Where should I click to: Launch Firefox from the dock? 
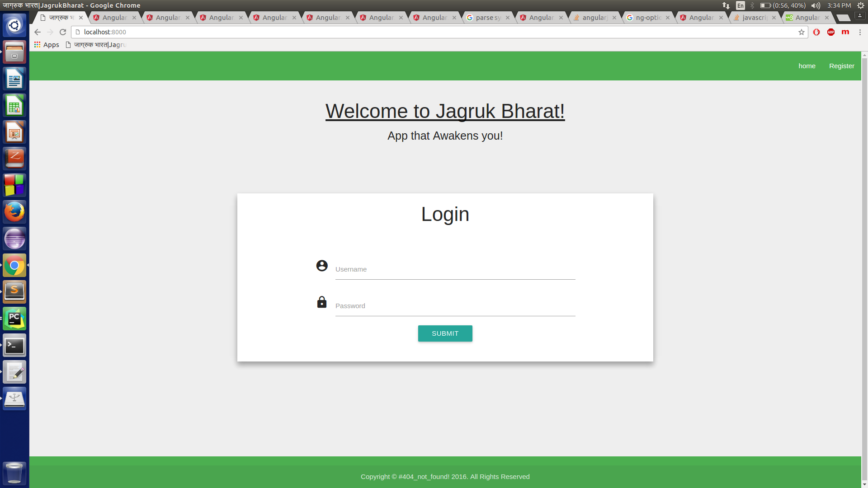click(14, 212)
